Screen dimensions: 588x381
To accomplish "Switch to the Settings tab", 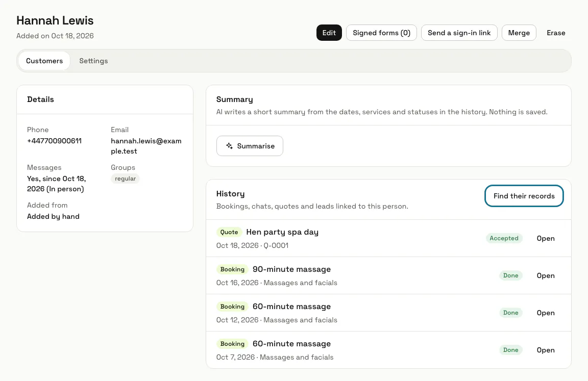I will pos(93,61).
